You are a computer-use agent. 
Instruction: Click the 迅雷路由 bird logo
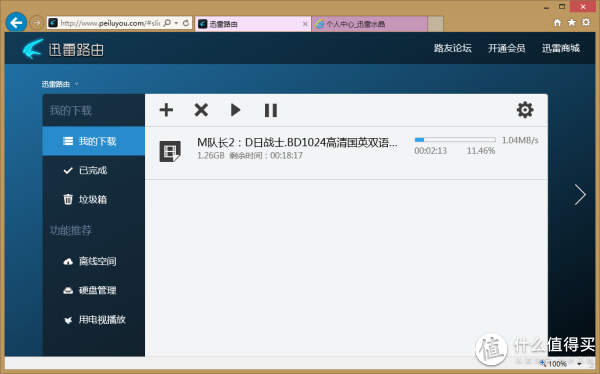[x=33, y=49]
